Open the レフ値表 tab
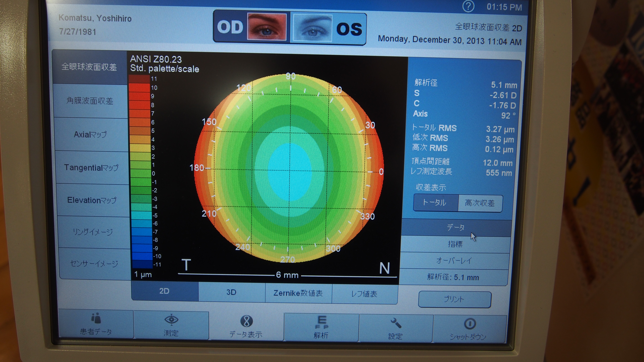Image resolution: width=644 pixels, height=362 pixels. pos(364,294)
